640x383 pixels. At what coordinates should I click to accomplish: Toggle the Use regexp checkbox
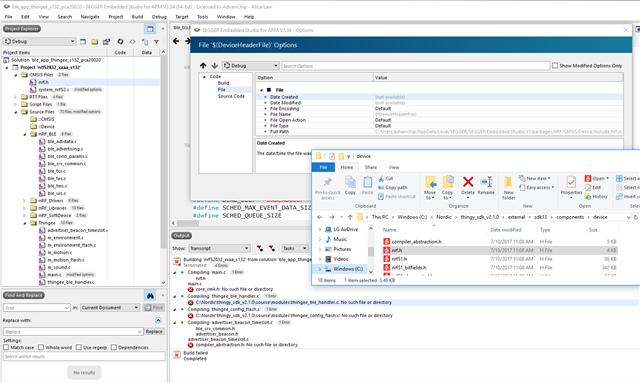click(79, 347)
